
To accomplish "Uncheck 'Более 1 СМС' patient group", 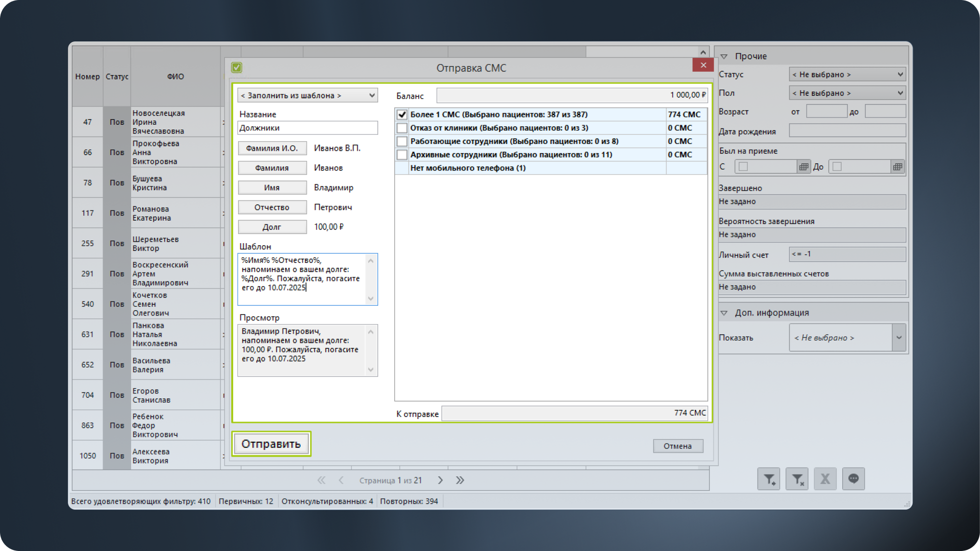I will [402, 115].
